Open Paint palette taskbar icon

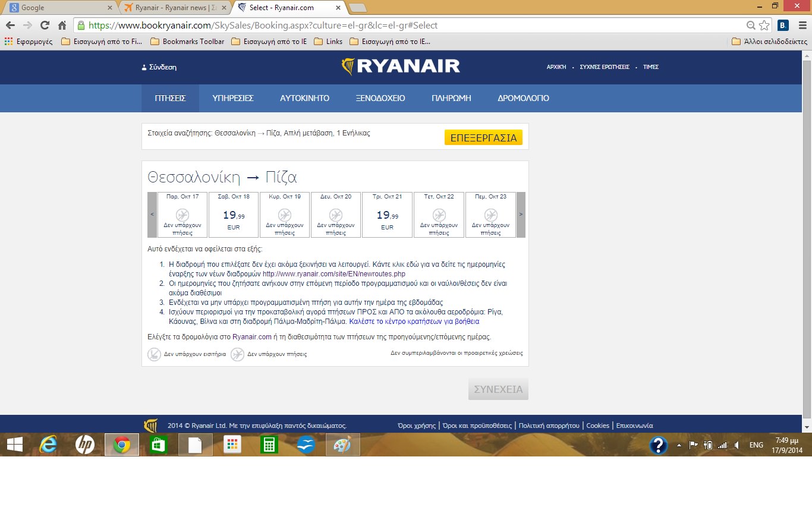pyautogui.click(x=343, y=445)
